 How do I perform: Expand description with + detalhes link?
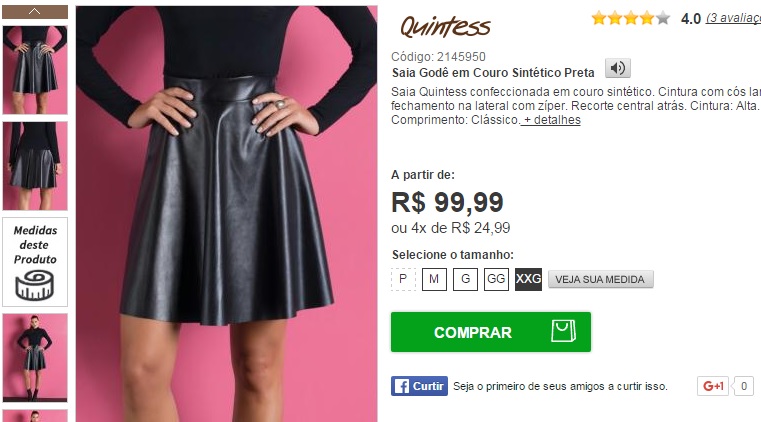[551, 120]
